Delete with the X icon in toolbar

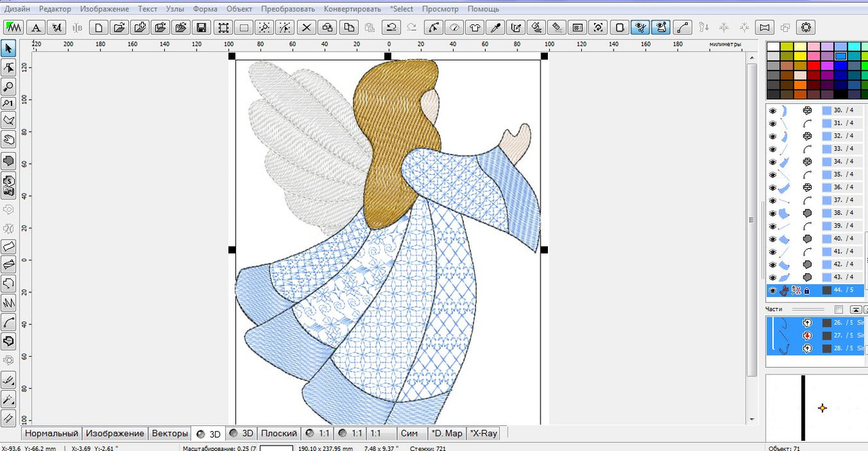click(x=307, y=28)
